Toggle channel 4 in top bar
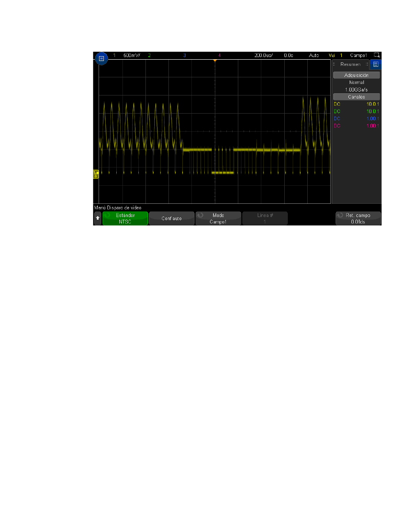The image size is (420, 515). [x=219, y=55]
